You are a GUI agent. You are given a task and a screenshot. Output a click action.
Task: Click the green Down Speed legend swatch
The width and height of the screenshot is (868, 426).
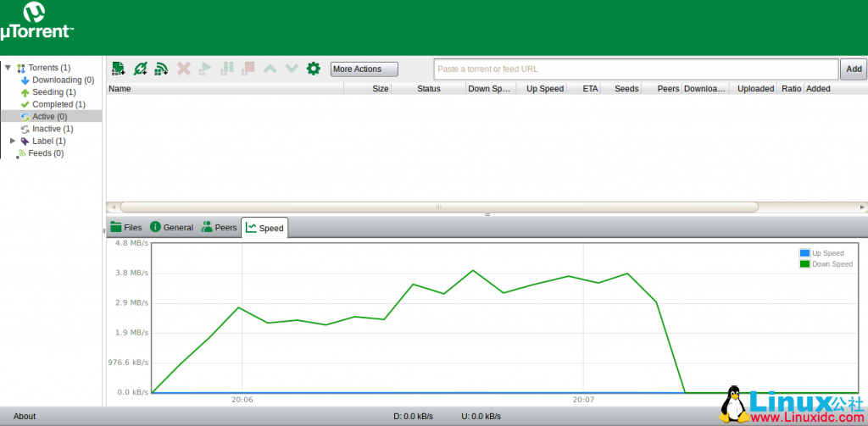804,264
